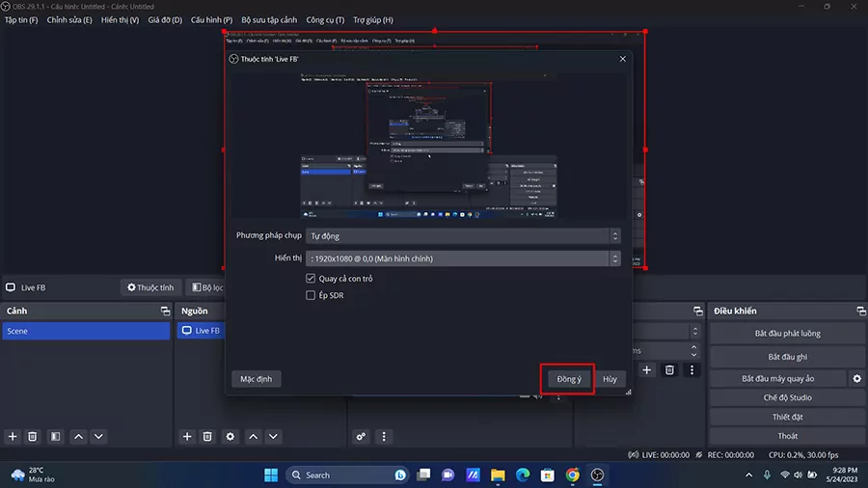Remove selected source with trash icon
Viewport: 868px width, 488px height.
[x=207, y=437]
